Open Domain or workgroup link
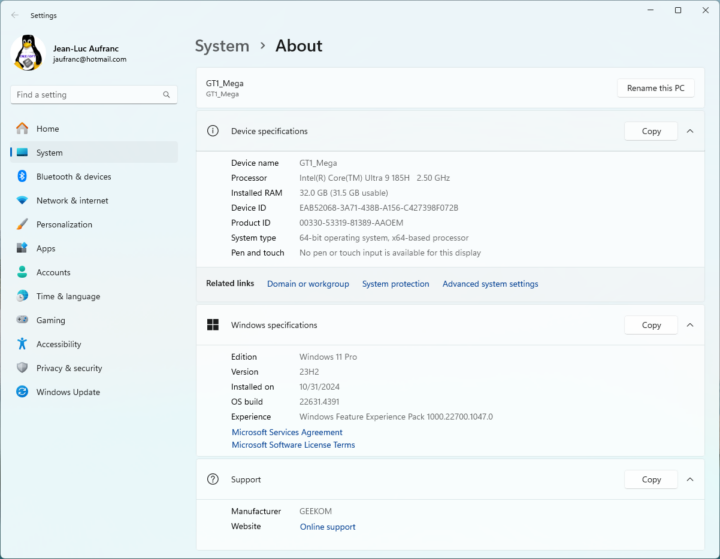This screenshot has height=559, width=720. [x=308, y=284]
